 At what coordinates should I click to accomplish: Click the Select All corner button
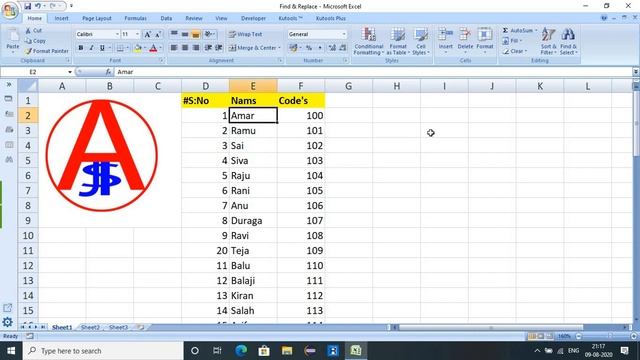(x=28, y=86)
